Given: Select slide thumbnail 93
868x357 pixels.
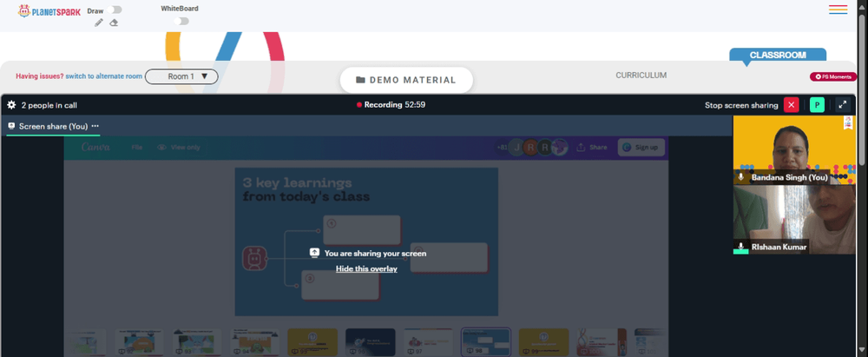Looking at the screenshot, I should pos(196,341).
